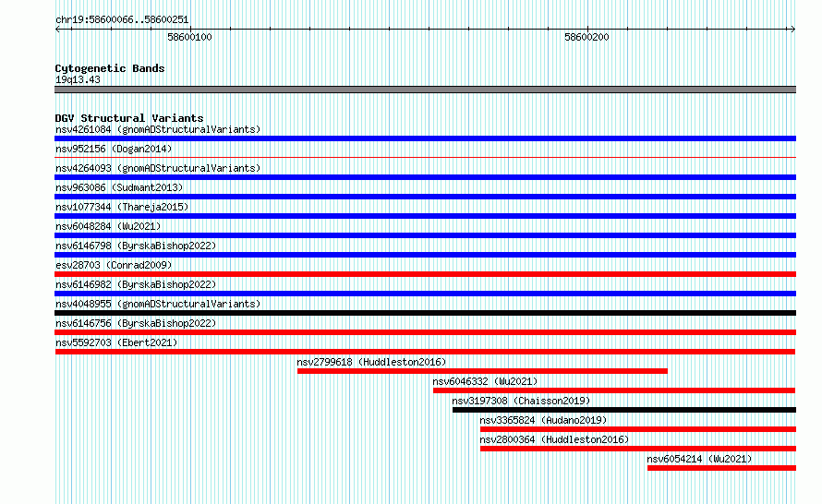The height and width of the screenshot is (504, 822).
Task: Select the red bar of nsv6146756
Action: click(x=425, y=332)
